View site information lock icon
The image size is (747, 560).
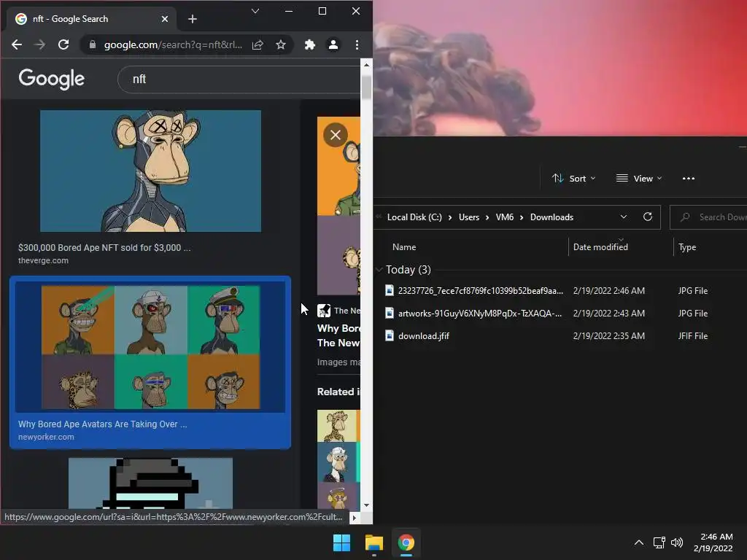click(93, 44)
